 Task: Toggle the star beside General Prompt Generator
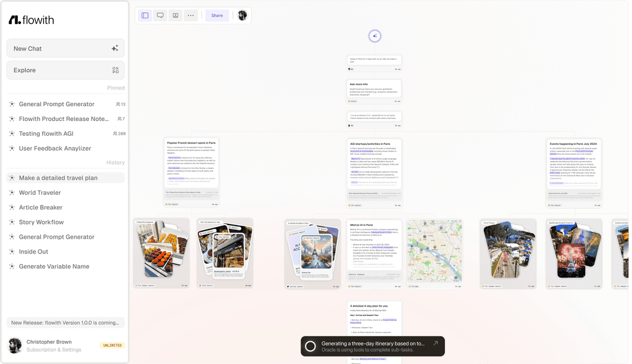click(12, 104)
